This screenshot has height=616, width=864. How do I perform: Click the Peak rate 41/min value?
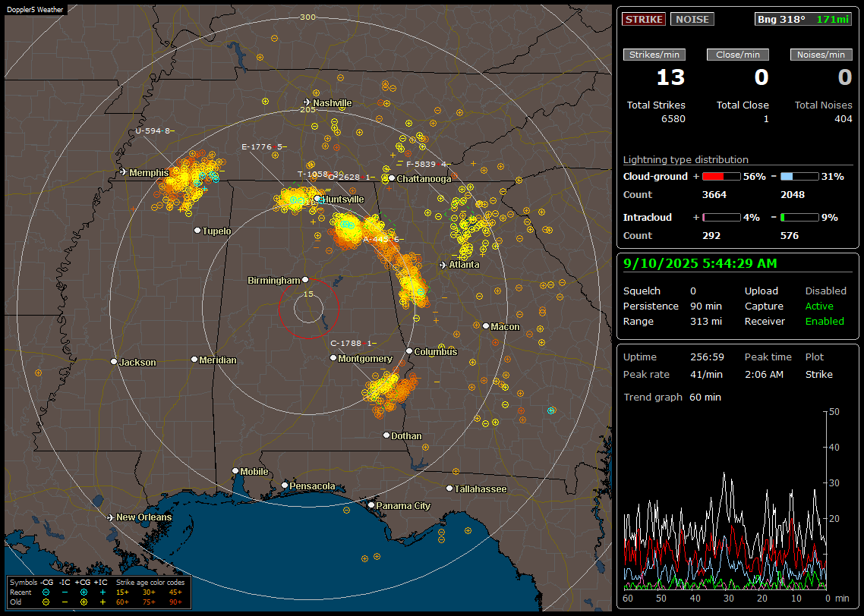[x=708, y=374]
